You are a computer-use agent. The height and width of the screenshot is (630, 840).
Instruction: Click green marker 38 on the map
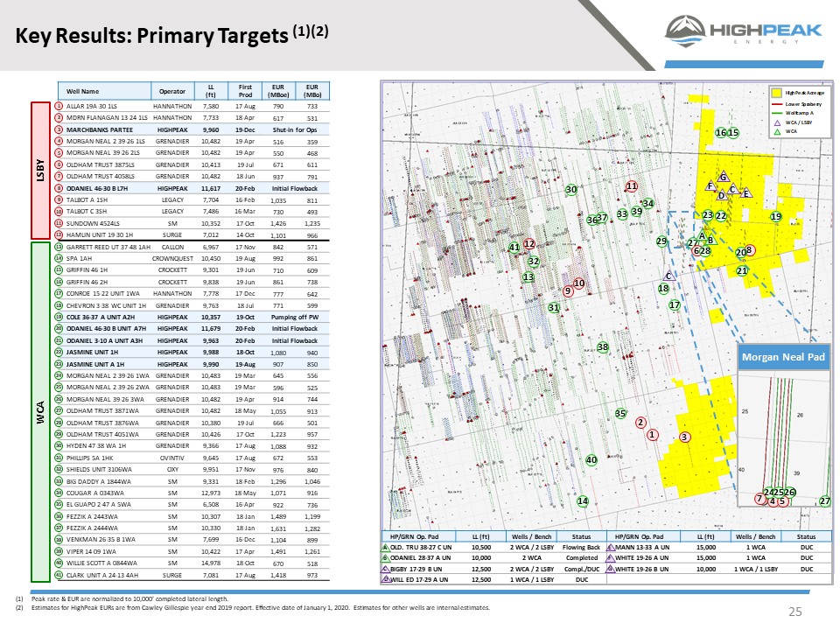[603, 346]
